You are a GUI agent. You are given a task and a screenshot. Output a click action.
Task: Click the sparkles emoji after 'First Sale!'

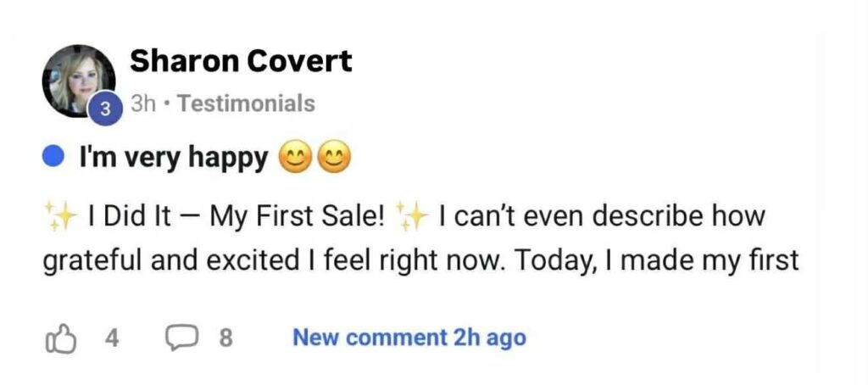415,216
